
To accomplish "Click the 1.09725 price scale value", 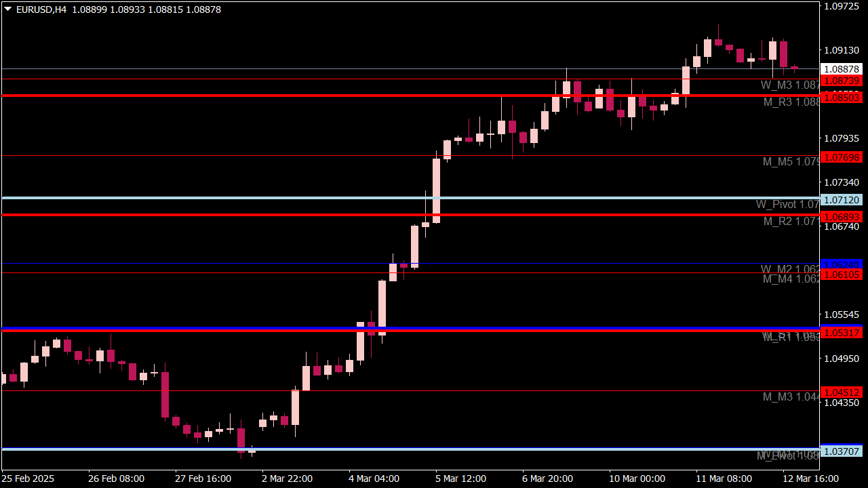I will click(x=842, y=6).
